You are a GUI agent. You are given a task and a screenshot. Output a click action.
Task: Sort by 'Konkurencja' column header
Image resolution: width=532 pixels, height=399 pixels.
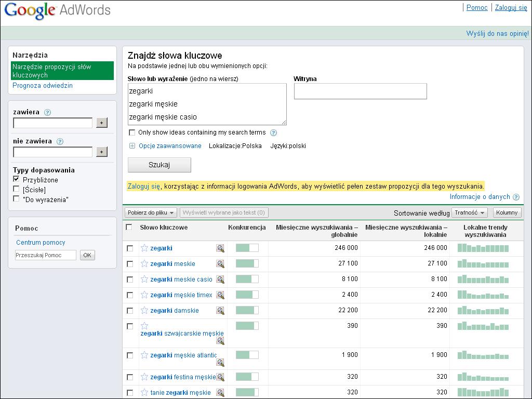click(247, 228)
